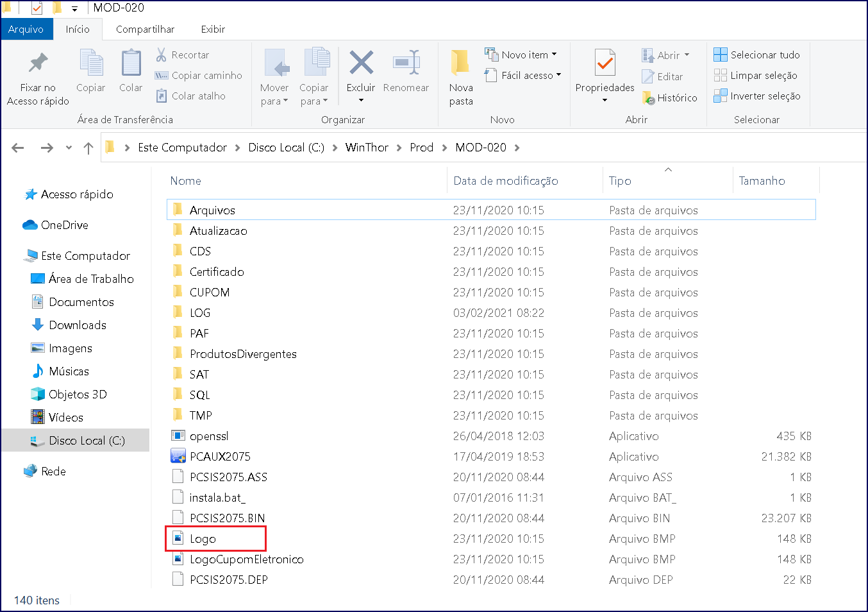
Task: Select Disco Local (C:) in the sidebar
Action: (76, 441)
